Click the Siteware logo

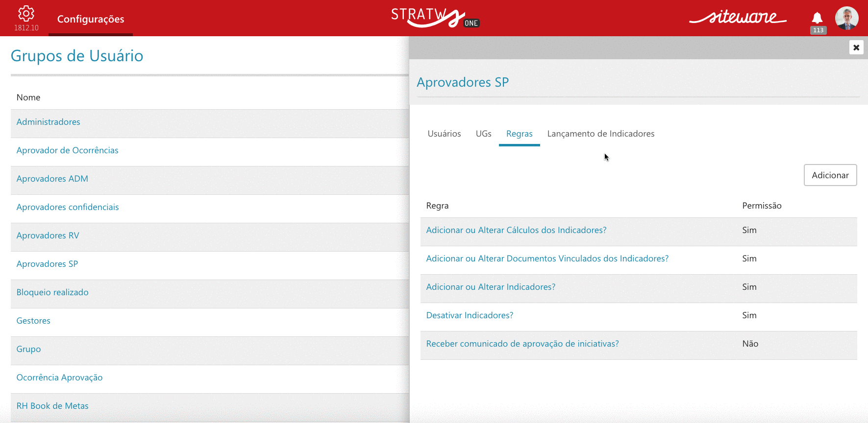738,17
